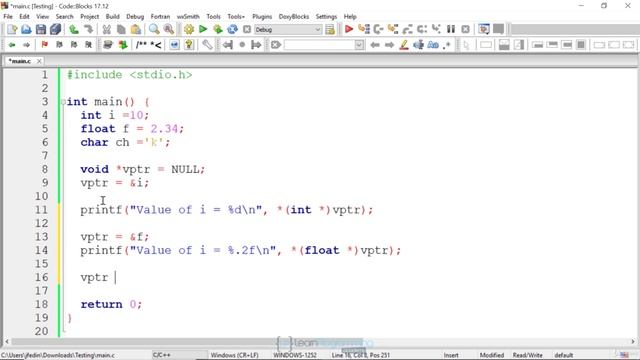Screen dimensions: 640x360
Task: Show the select target dialog icon
Action: (330, 29)
